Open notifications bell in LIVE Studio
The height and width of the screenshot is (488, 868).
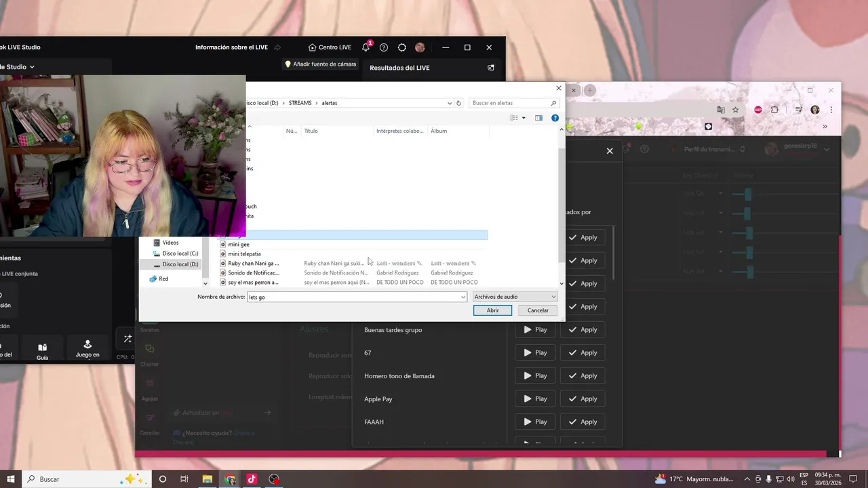[x=366, y=47]
